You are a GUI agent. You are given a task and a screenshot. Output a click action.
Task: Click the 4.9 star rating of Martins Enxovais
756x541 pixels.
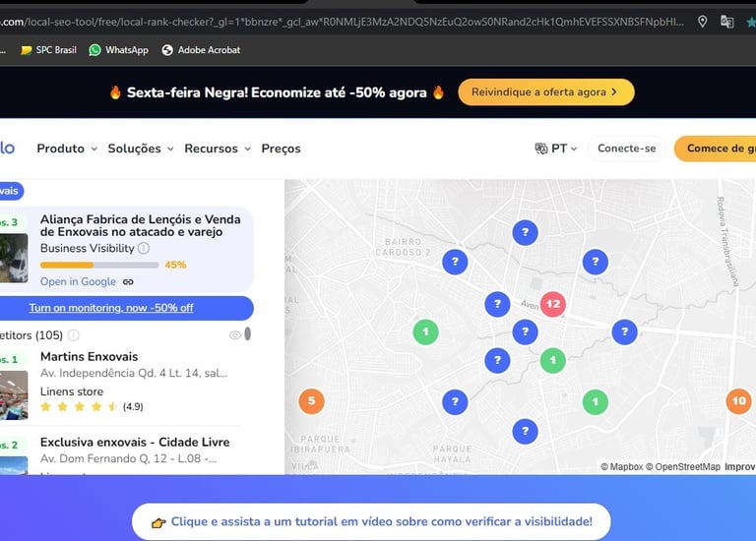(x=92, y=406)
